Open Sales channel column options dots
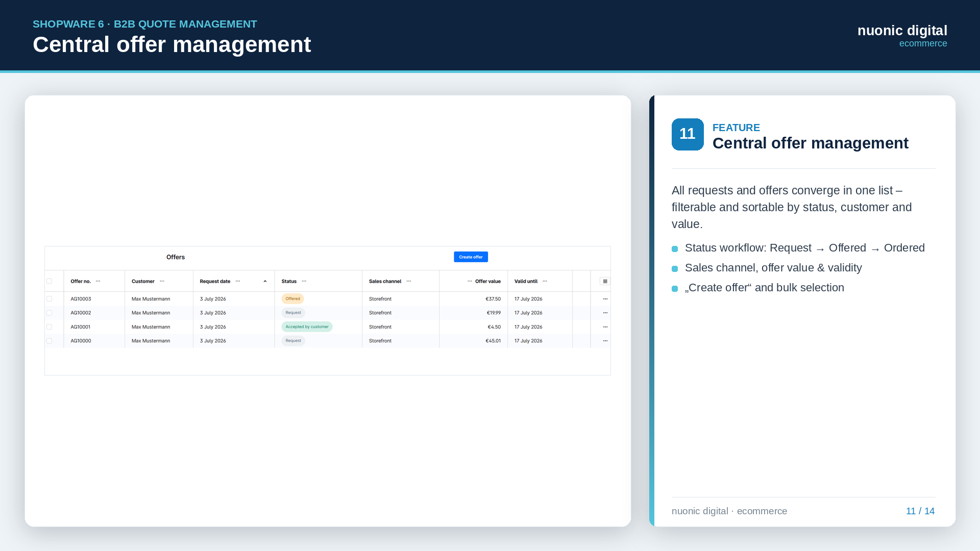 pyautogui.click(x=409, y=281)
